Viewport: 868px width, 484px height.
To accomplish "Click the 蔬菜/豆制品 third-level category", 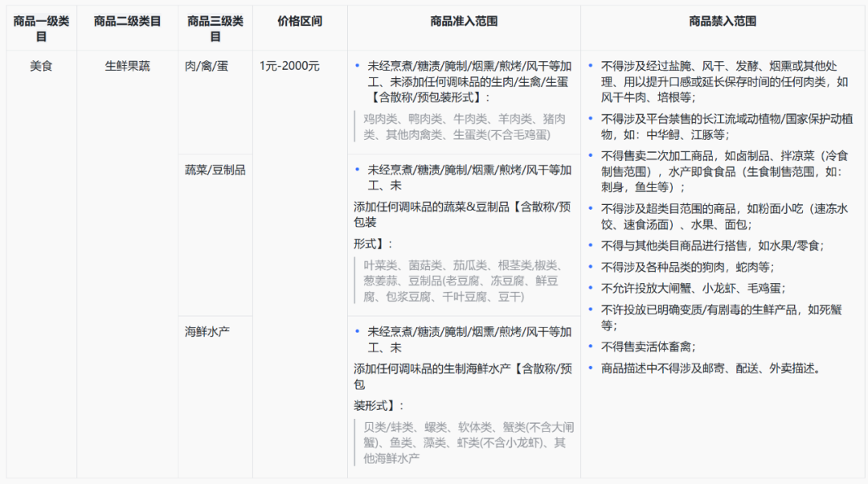I will click(215, 170).
